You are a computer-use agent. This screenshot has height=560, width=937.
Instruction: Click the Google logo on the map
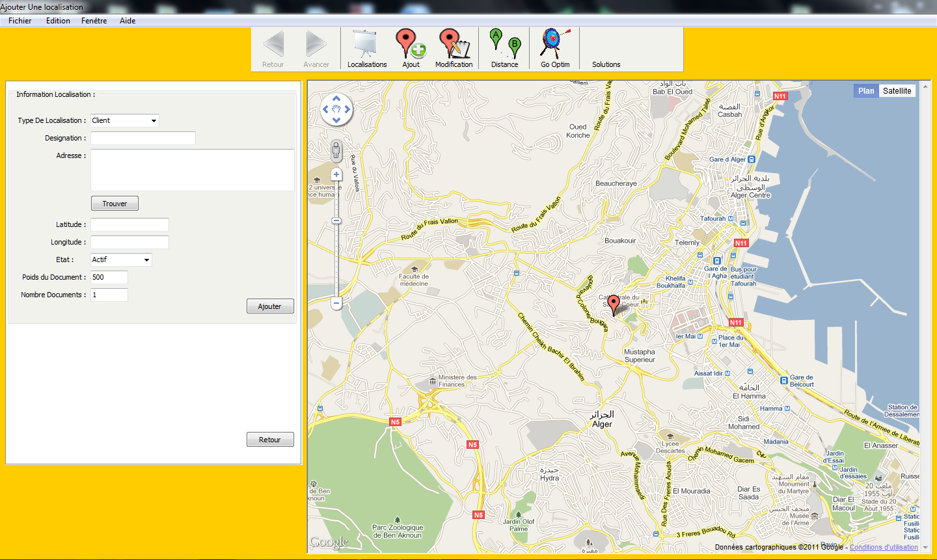[x=329, y=542]
